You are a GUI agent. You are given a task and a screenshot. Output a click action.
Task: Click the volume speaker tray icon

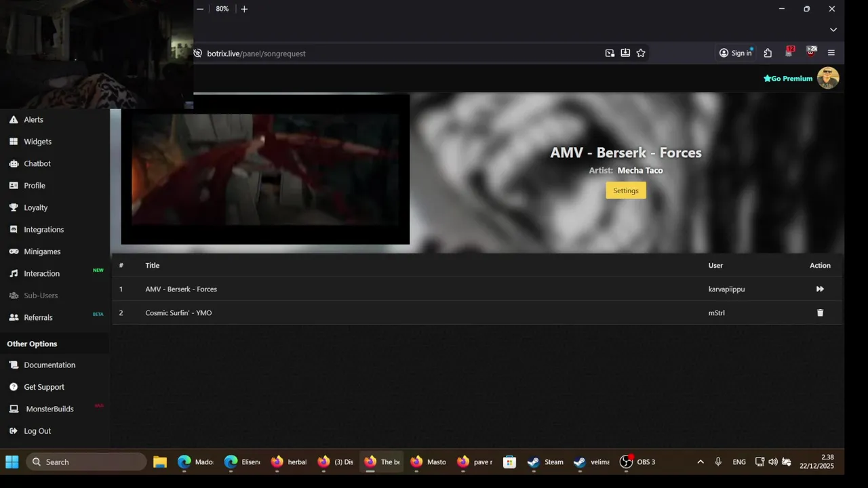coord(772,462)
